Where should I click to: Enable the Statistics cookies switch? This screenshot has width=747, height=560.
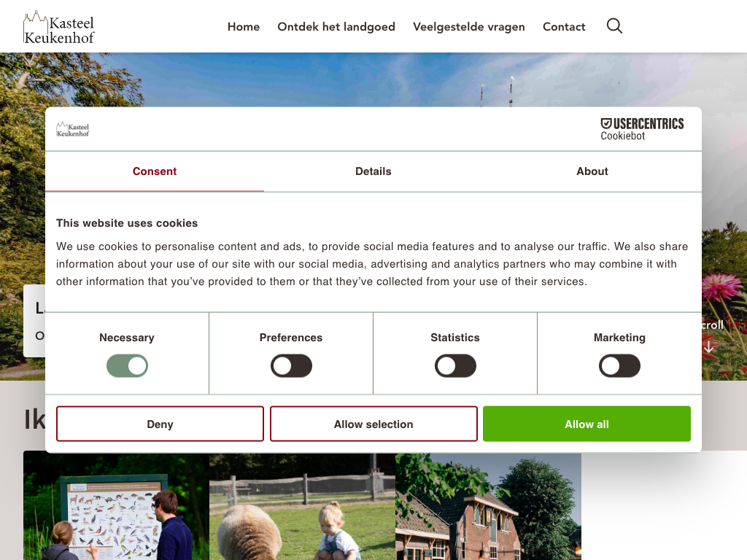click(455, 366)
